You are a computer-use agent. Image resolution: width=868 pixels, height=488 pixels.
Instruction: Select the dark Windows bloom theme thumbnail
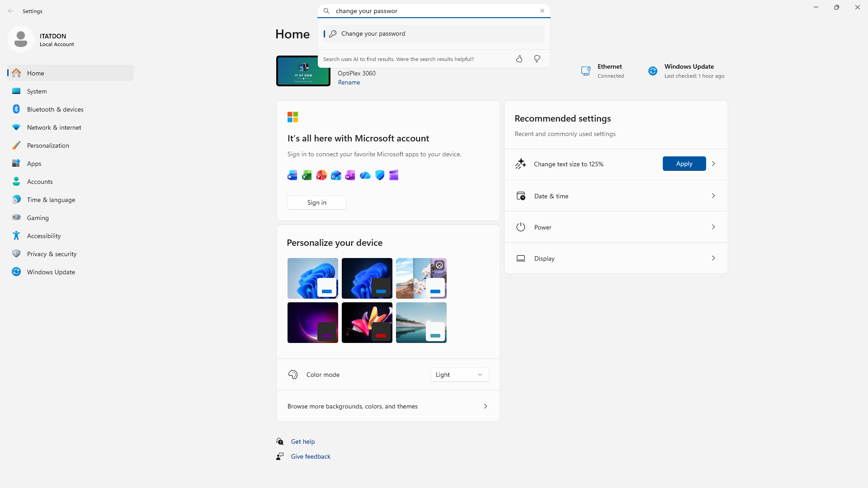367,278
